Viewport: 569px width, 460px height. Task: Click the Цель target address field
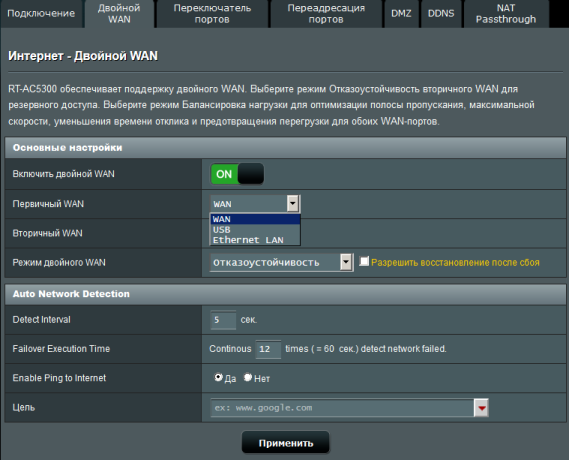click(x=342, y=408)
